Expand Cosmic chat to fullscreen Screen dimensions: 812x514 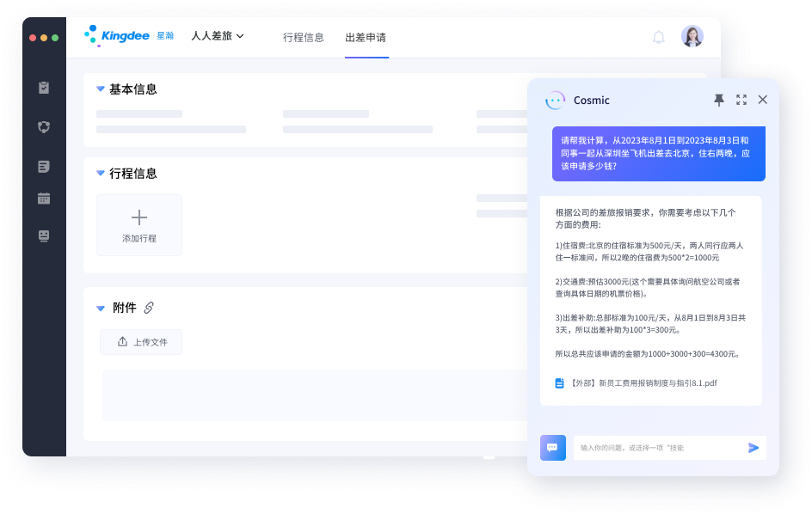pyautogui.click(x=741, y=101)
